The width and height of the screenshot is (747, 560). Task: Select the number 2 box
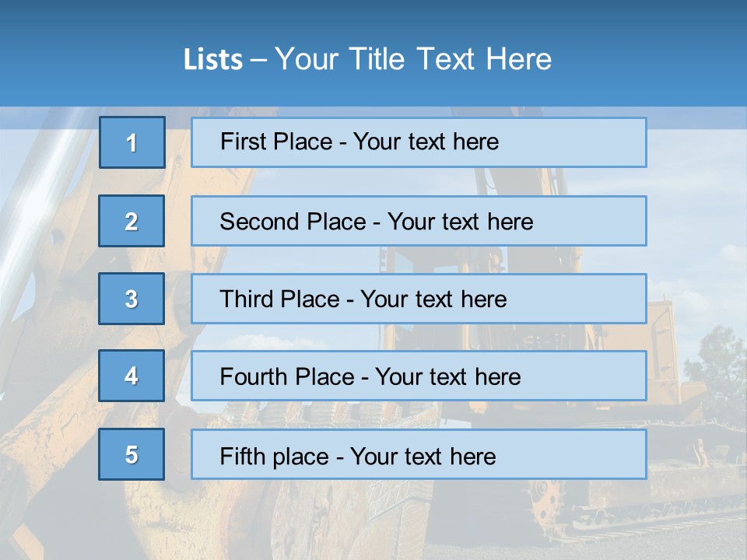132,221
